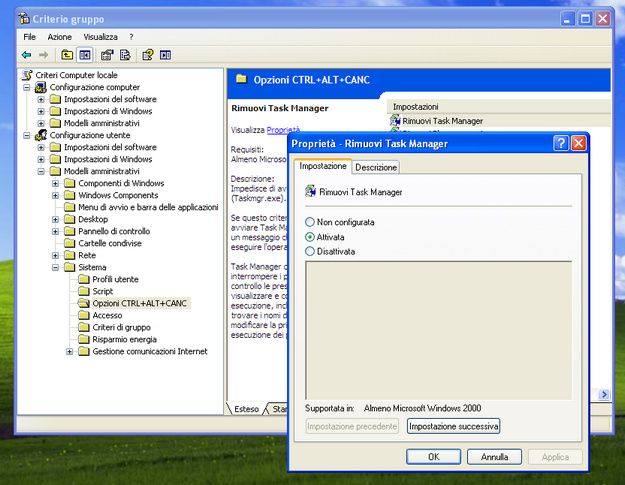This screenshot has height=485, width=625.
Task: Click the Impostazione successiva button
Action: tap(454, 426)
